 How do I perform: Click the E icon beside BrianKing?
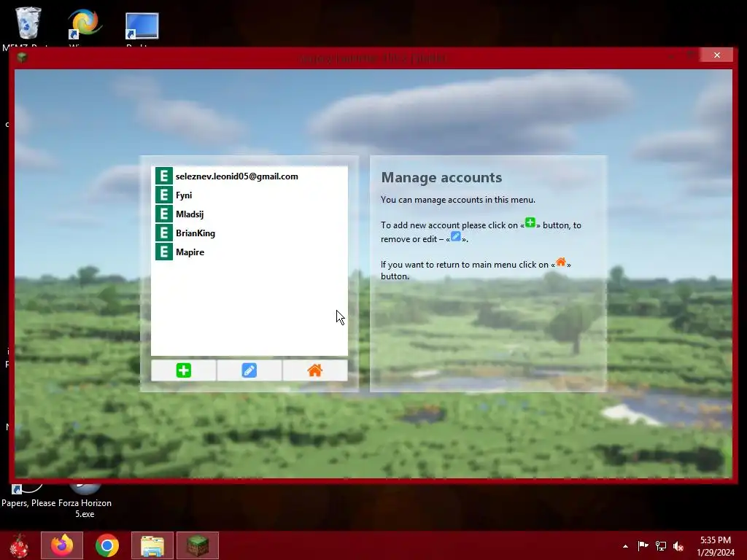164,233
